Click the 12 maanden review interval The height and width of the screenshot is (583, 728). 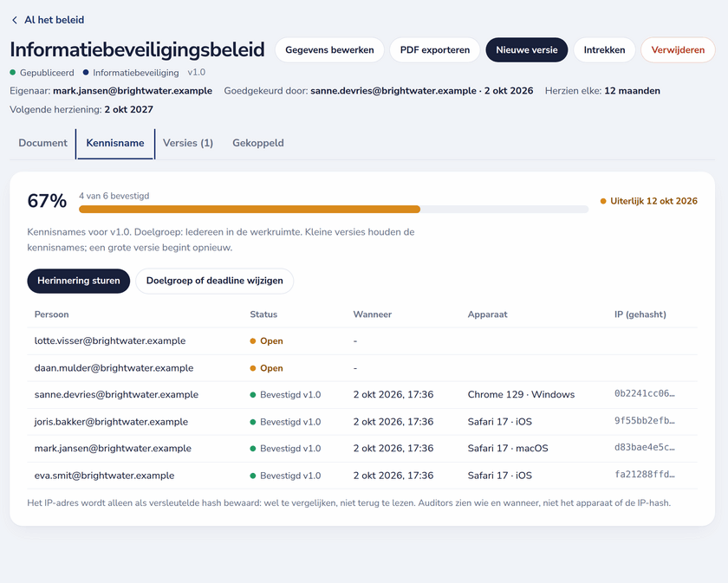point(632,91)
